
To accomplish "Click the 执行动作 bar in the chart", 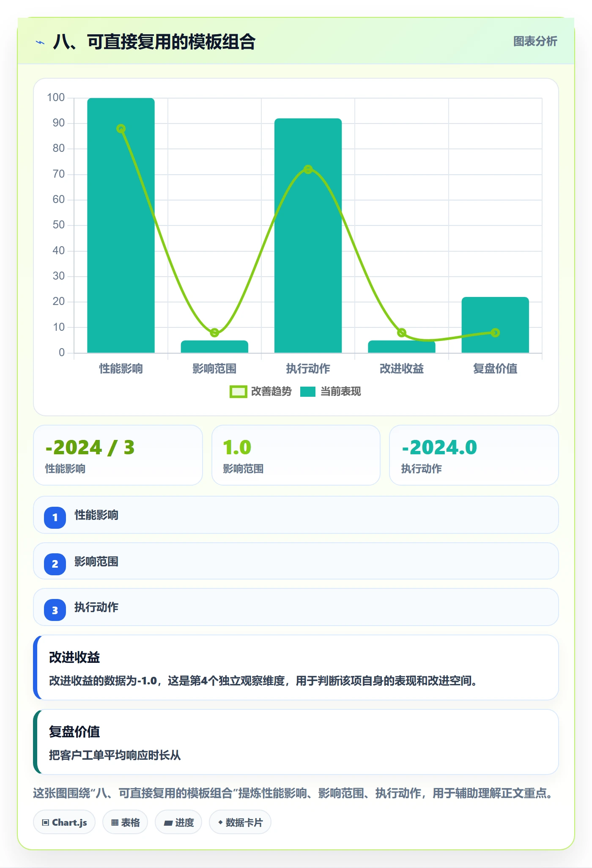I will (x=308, y=236).
